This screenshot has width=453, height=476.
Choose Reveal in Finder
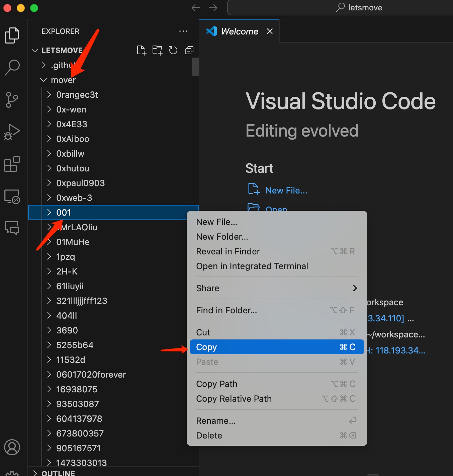[277, 251]
